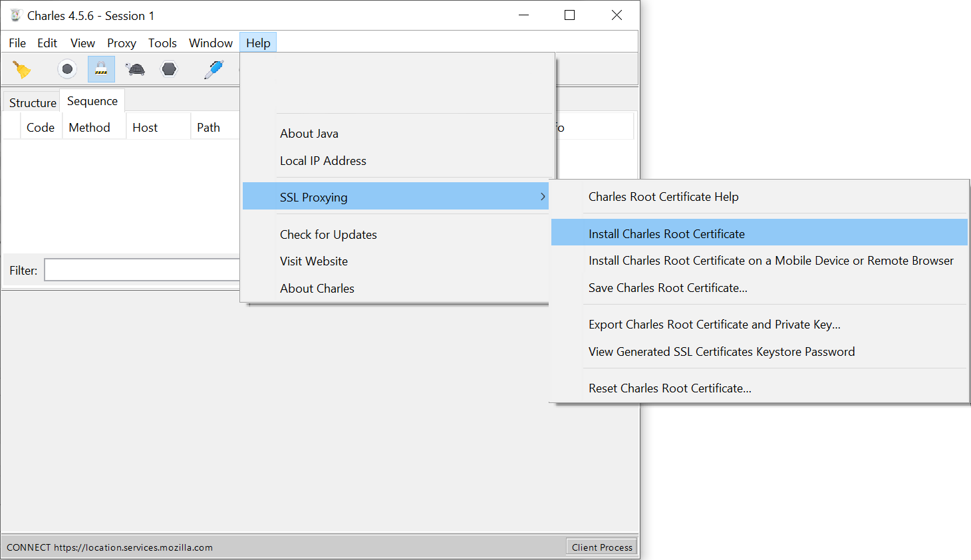Toggle breakpoints using the hexagon icon
The width and height of the screenshot is (971, 560).
coord(169,69)
